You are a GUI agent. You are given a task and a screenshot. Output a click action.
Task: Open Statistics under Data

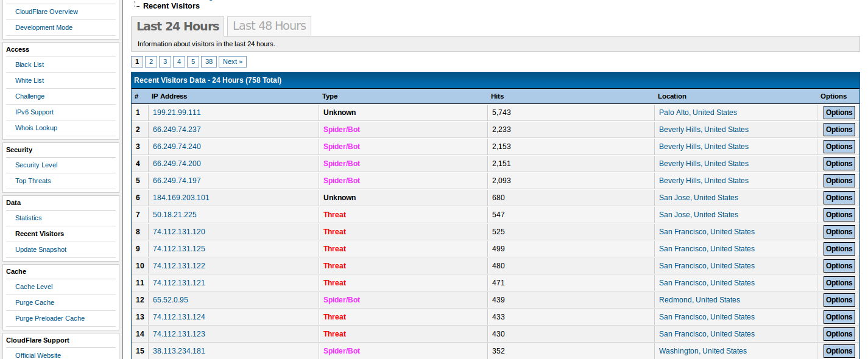click(x=29, y=218)
